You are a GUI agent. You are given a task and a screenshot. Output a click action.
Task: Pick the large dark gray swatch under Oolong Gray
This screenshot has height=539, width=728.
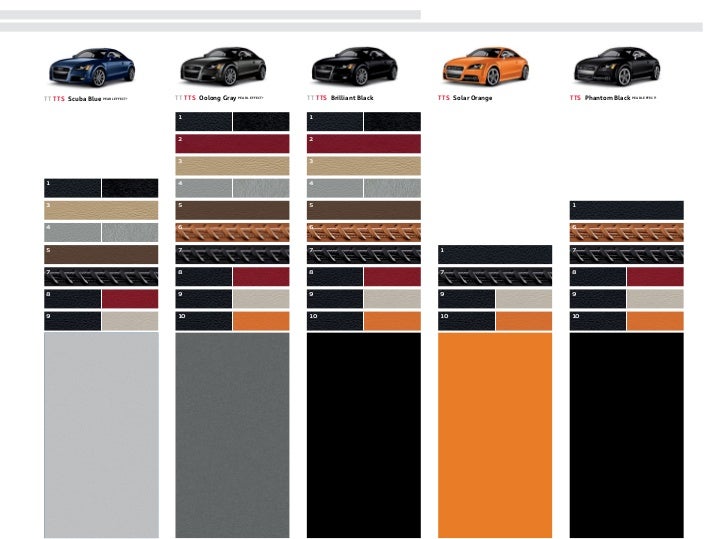[232, 435]
